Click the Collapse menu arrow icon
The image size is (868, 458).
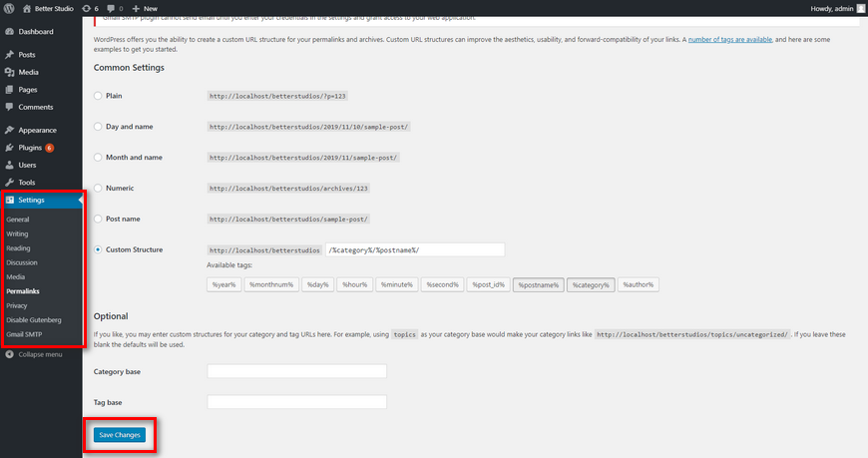click(x=9, y=354)
